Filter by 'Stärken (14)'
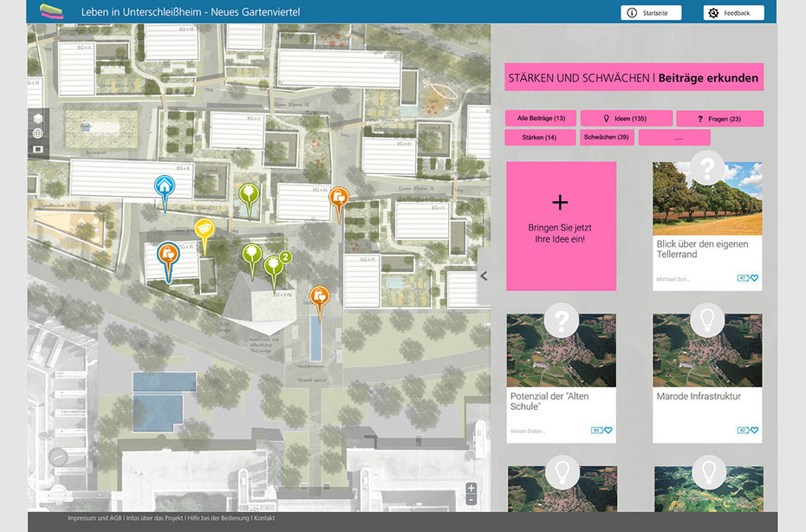The width and height of the screenshot is (806, 532). click(540, 138)
